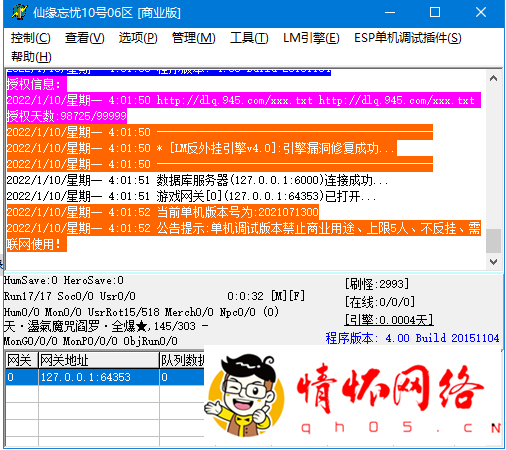This screenshot has width=506, height=450.
Task: Open the 选项(P) menu
Action: coord(138,38)
